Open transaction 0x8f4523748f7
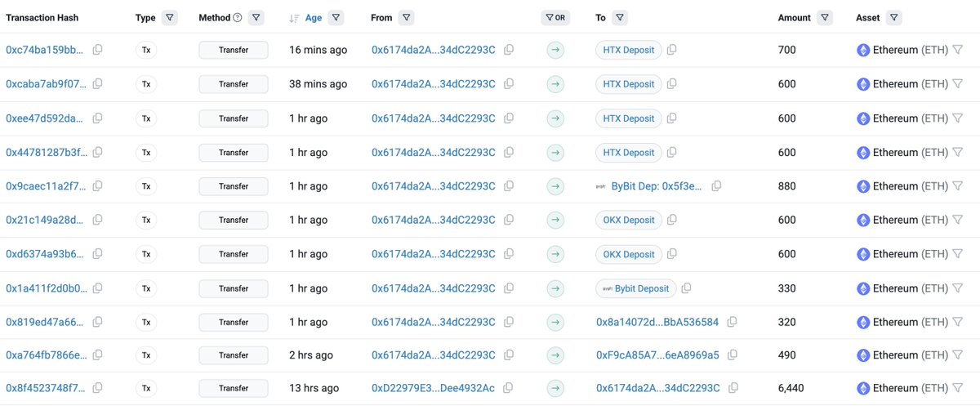980x406 pixels. pos(45,388)
